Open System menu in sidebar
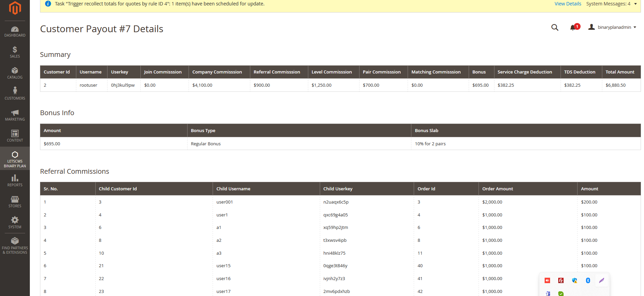644x296 pixels. click(15, 223)
